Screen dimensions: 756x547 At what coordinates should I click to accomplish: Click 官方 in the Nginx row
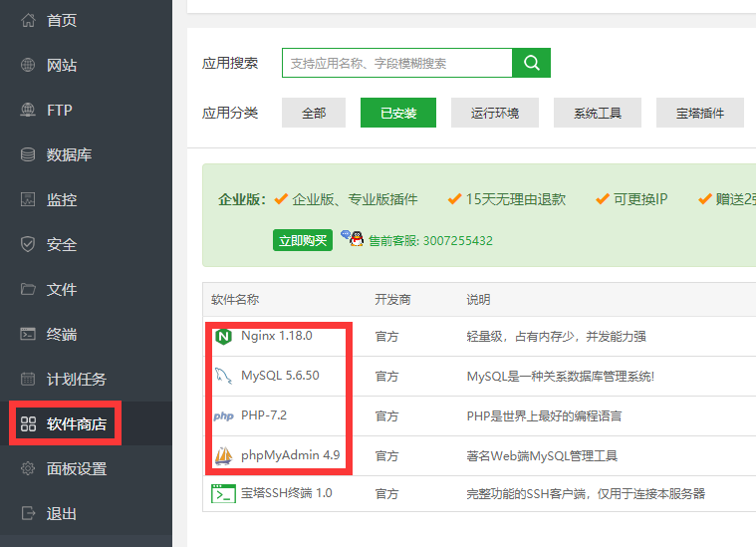point(387,336)
